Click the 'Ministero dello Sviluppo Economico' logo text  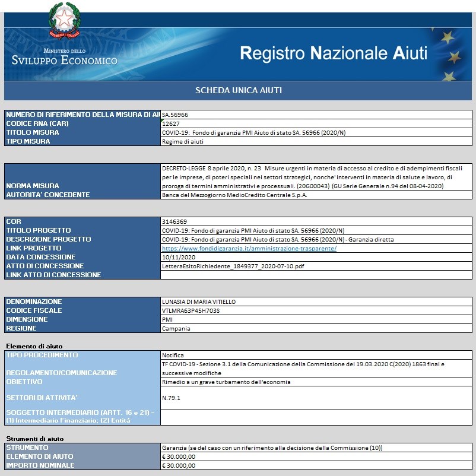click(x=64, y=57)
